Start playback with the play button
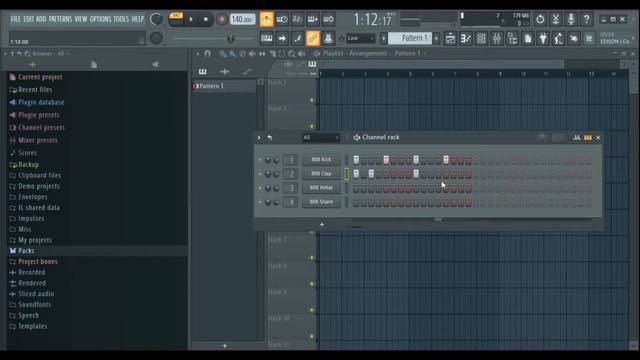 [191, 19]
